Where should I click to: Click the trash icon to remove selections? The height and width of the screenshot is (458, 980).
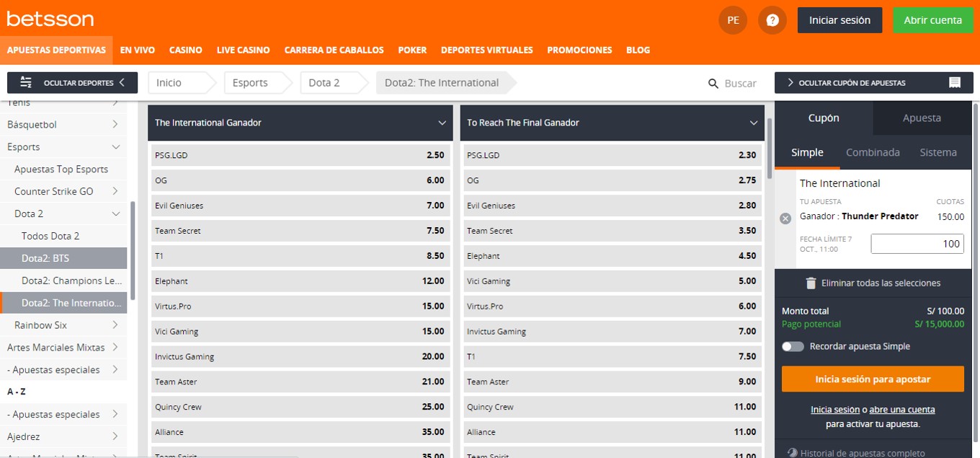coord(811,283)
